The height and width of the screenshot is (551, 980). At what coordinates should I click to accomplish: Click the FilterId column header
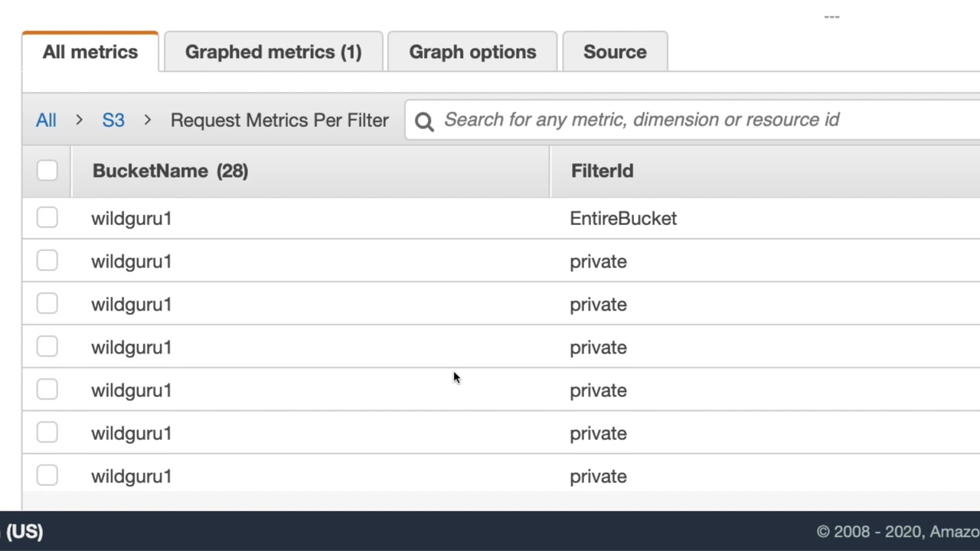pos(602,171)
